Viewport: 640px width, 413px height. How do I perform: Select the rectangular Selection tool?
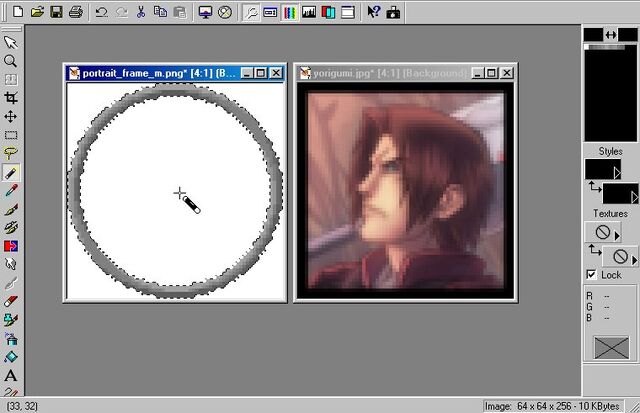tap(11, 135)
